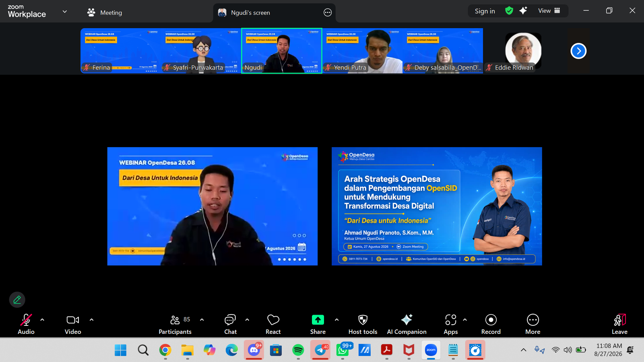Open the Chat panel
The image size is (644, 362).
click(230, 324)
